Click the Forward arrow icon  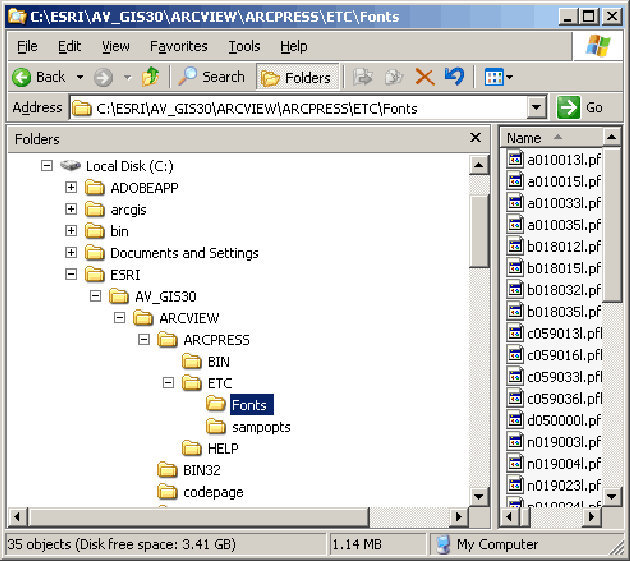tap(103, 77)
